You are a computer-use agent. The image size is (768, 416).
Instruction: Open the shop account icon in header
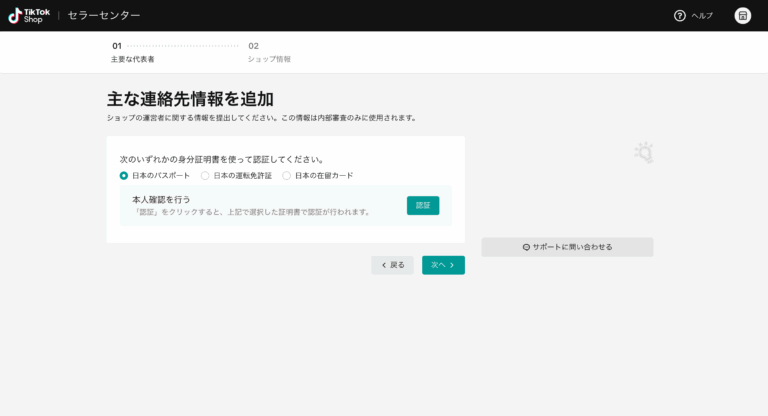click(x=742, y=16)
